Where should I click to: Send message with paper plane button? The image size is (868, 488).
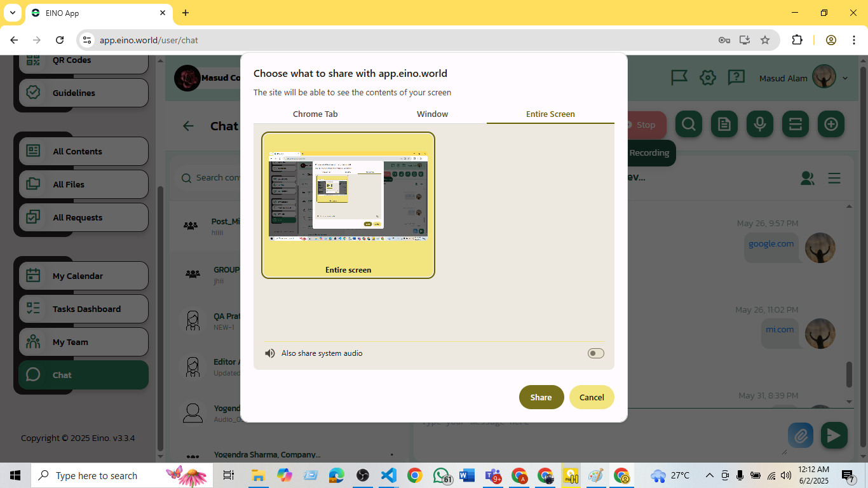[834, 436]
